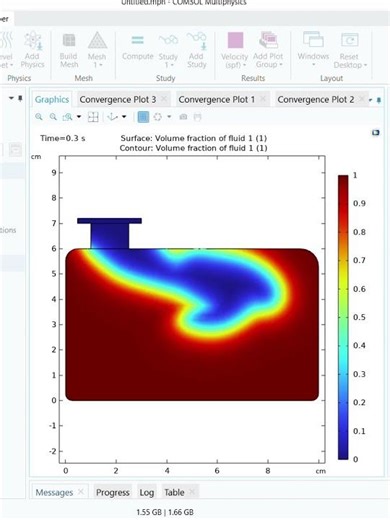Click the Add Physics ribbon icon
390x520 pixels.
click(x=33, y=49)
